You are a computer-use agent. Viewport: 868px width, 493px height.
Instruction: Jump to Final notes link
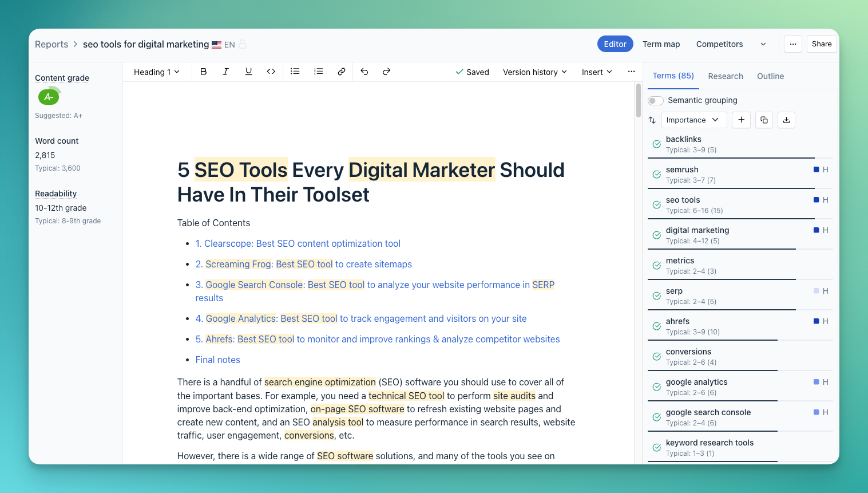[218, 360]
